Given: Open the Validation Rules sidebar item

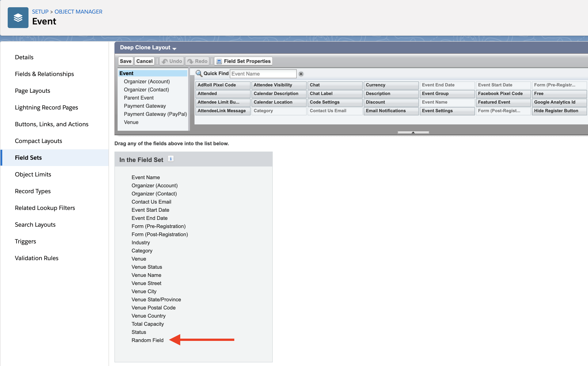Looking at the screenshot, I should click(37, 258).
